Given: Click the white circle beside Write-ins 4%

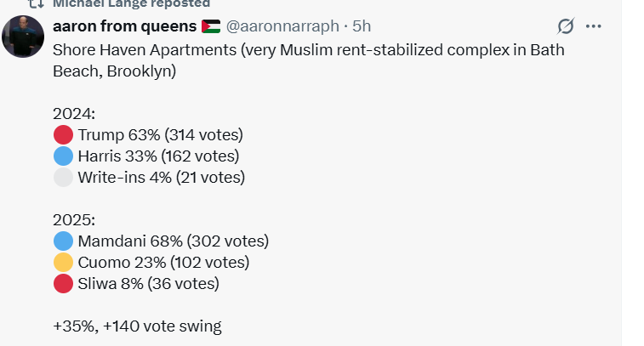Looking at the screenshot, I should pos(63,178).
